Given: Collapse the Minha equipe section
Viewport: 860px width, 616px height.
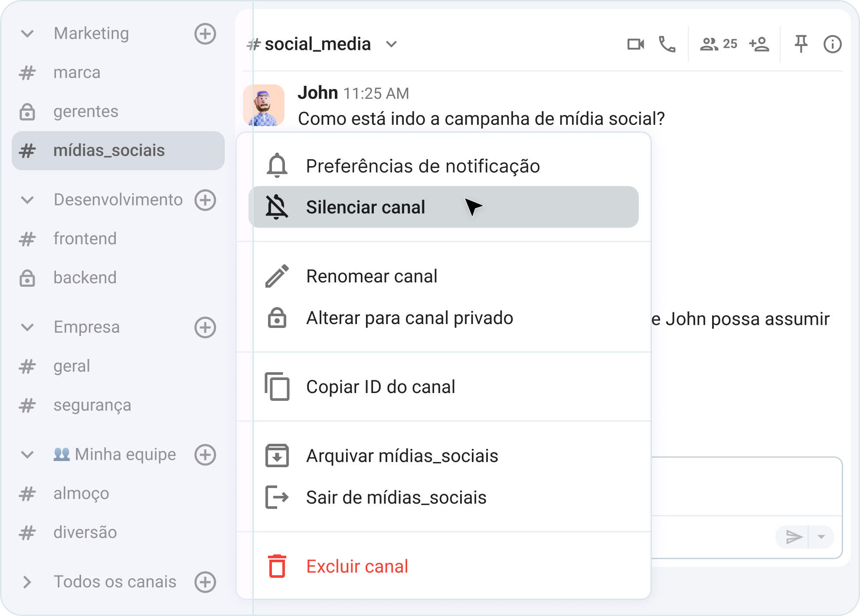Looking at the screenshot, I should click(27, 455).
